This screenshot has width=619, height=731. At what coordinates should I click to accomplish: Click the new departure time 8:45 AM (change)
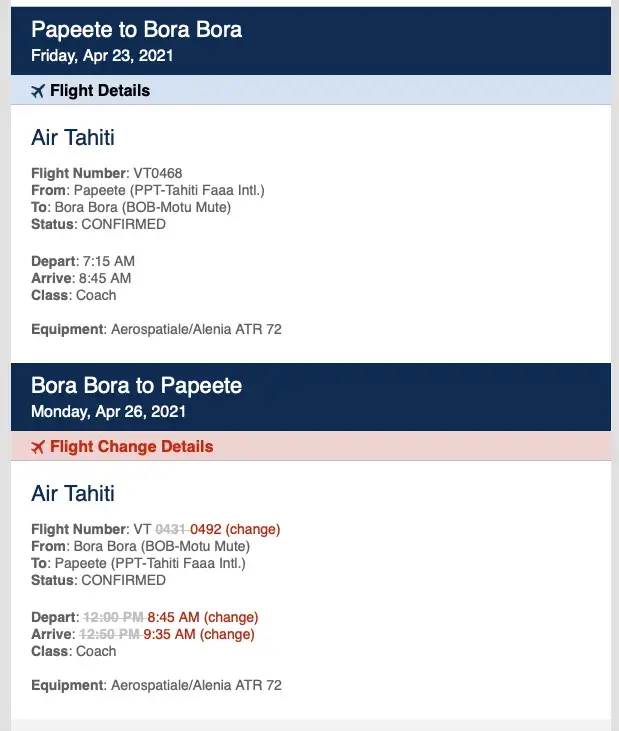coord(201,617)
